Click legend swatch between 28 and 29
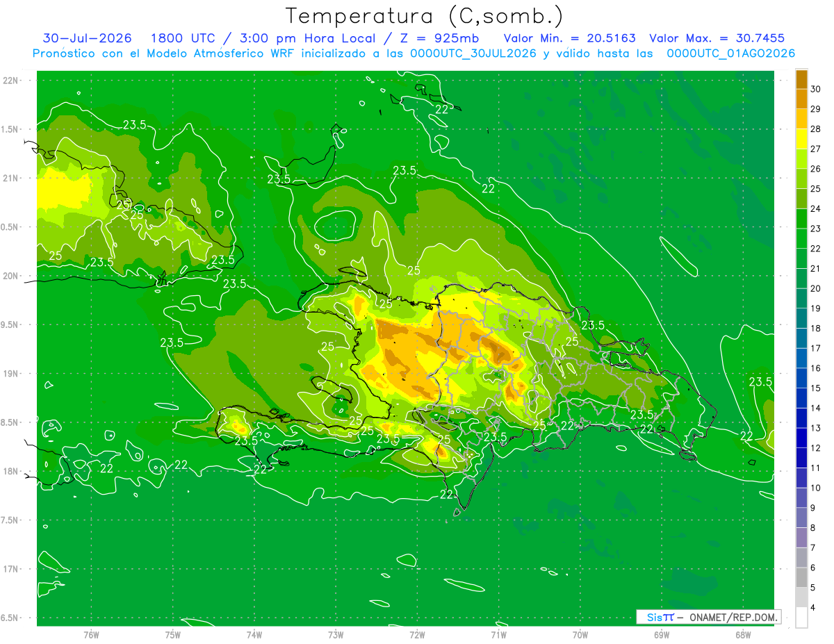The width and height of the screenshot is (834, 644). tap(801, 118)
